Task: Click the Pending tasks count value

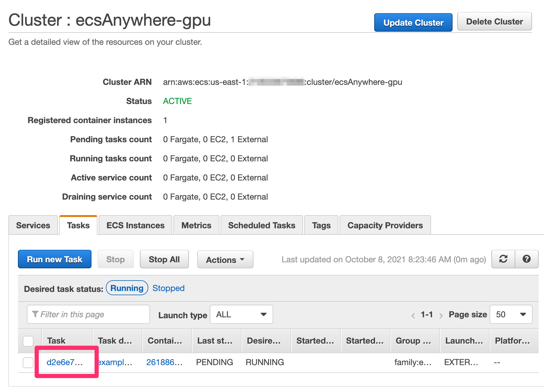Action: (x=216, y=139)
